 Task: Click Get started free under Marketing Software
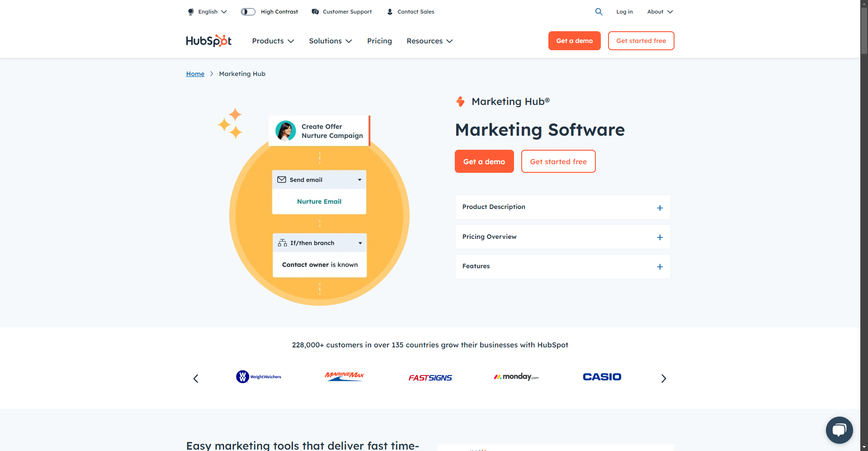click(x=558, y=161)
